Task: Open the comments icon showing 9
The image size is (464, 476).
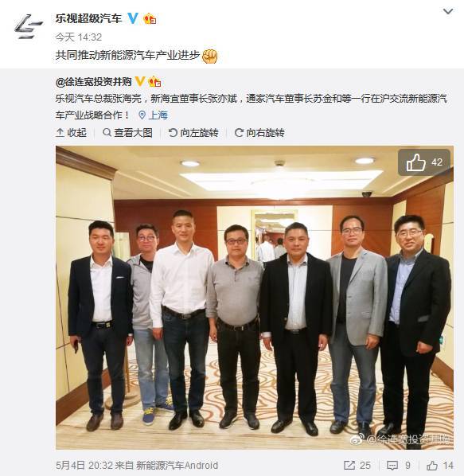Action: [399, 466]
